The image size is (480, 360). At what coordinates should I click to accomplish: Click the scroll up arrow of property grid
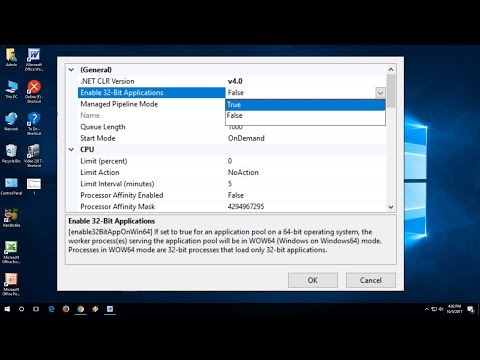tap(391, 69)
